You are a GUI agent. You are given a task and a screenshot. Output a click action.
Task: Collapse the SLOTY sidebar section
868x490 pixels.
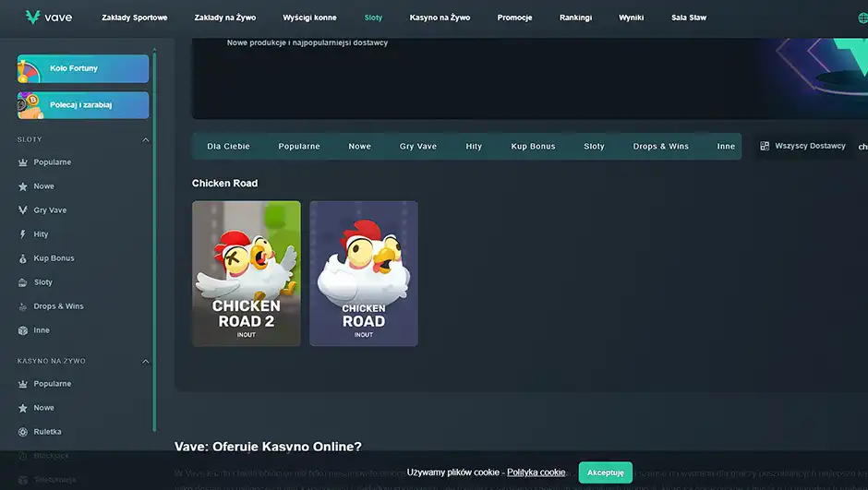(x=146, y=140)
